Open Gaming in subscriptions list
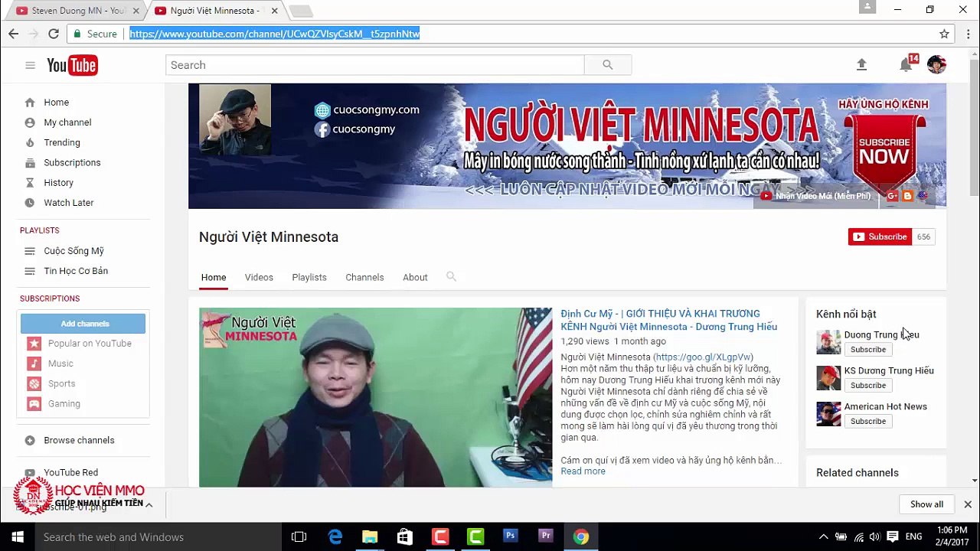Image resolution: width=980 pixels, height=551 pixels. click(64, 403)
